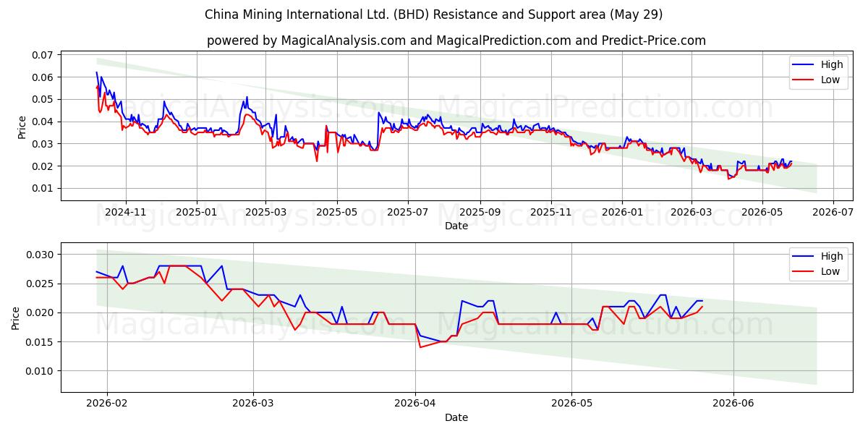Click the 0.07 price tick in top chart
Viewport: 868px width, 434px height.
pyautogui.click(x=44, y=55)
